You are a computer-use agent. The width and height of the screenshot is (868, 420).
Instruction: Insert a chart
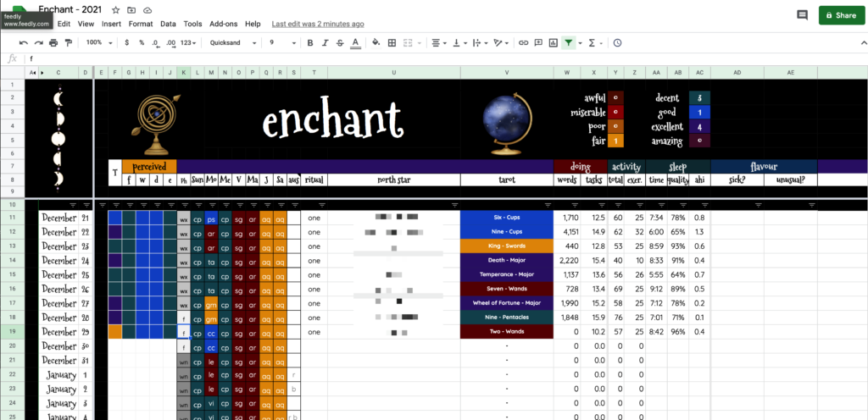tap(553, 42)
